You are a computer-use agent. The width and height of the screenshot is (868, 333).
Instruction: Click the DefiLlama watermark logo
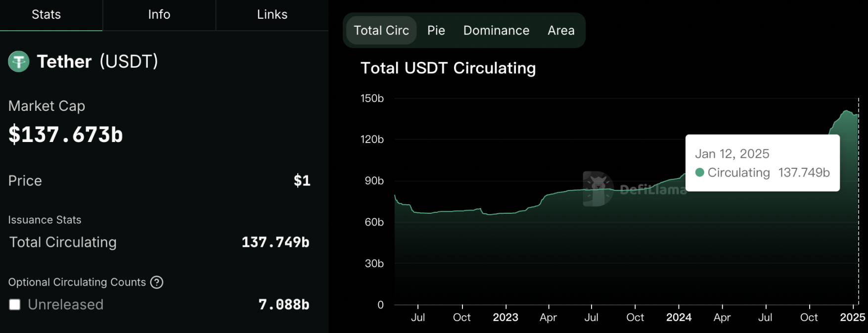[x=598, y=189]
